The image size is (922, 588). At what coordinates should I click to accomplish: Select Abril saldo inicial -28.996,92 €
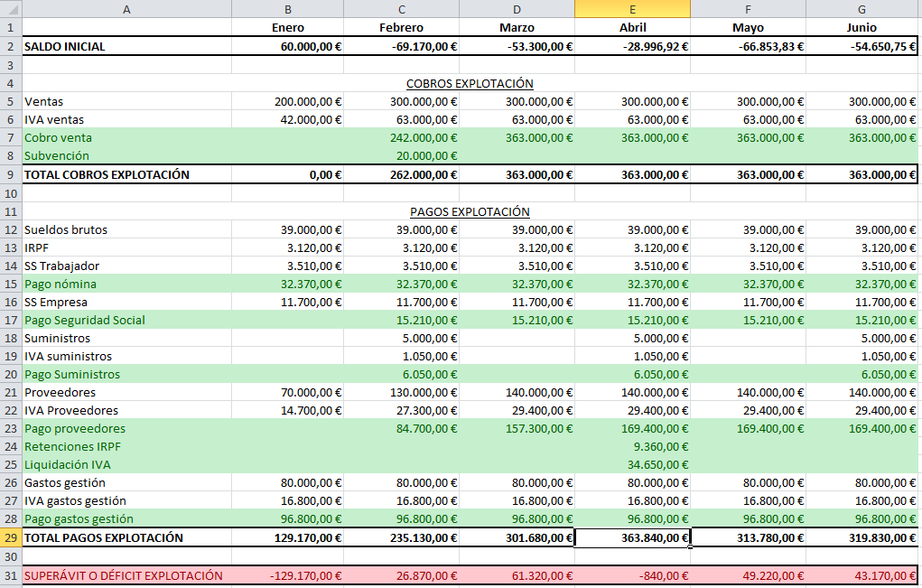click(633, 46)
